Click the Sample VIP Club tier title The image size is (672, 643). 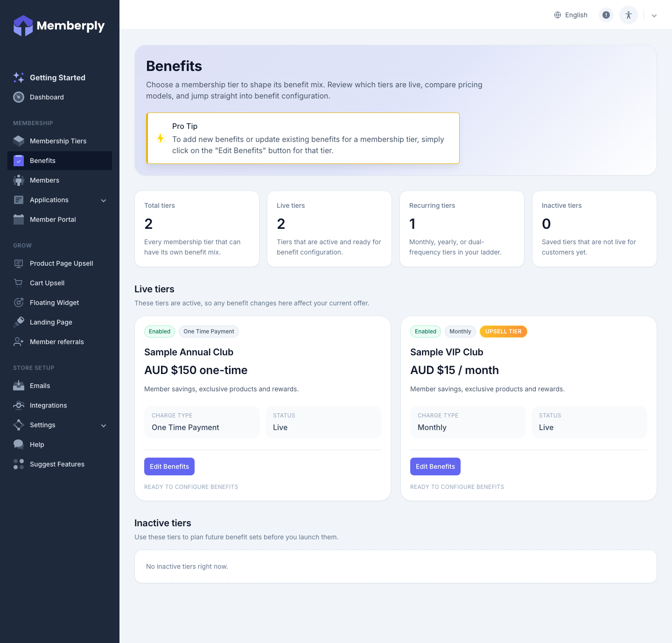(447, 352)
